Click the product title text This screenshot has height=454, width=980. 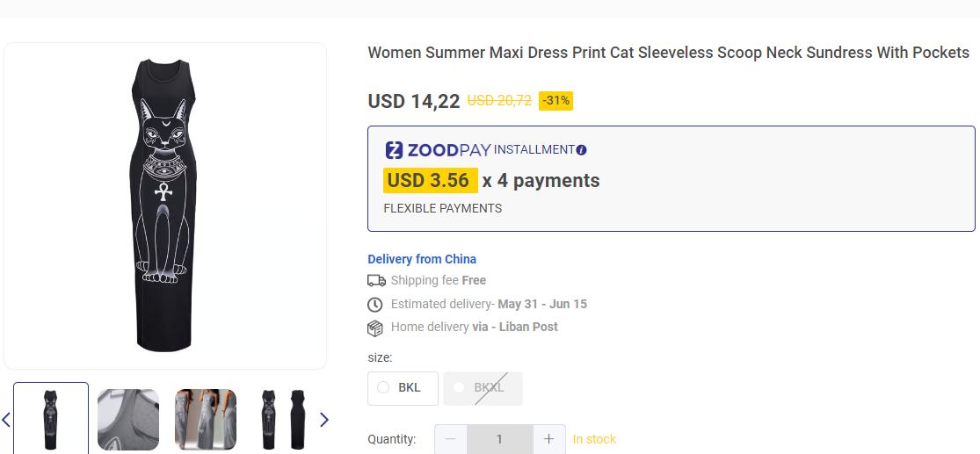[668, 53]
